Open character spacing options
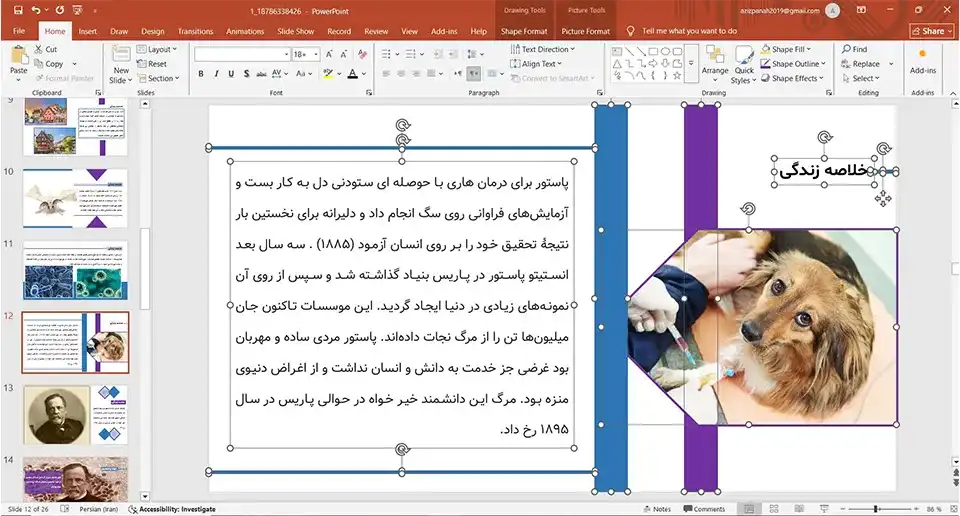Image resolution: width=960 pixels, height=516 pixels. pyautogui.click(x=279, y=73)
